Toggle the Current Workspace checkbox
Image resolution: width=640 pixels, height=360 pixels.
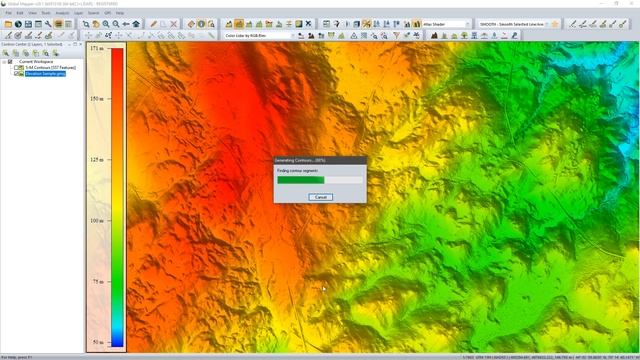click(x=10, y=62)
